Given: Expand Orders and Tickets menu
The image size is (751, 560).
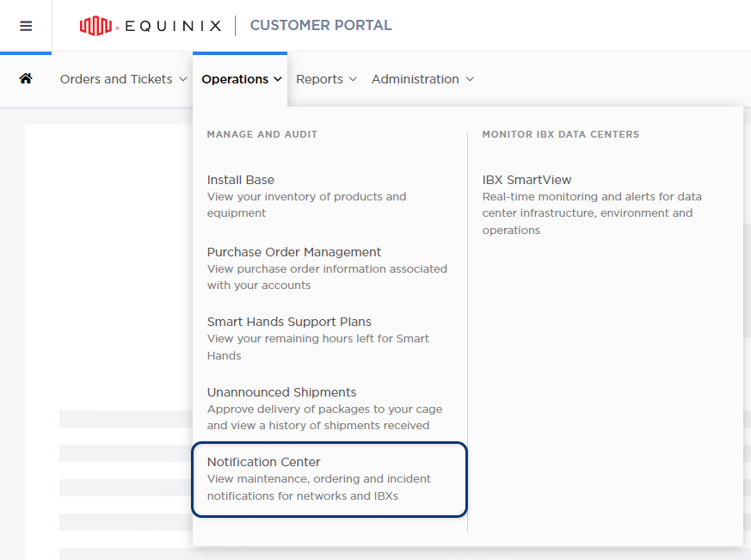Looking at the screenshot, I should click(x=123, y=79).
